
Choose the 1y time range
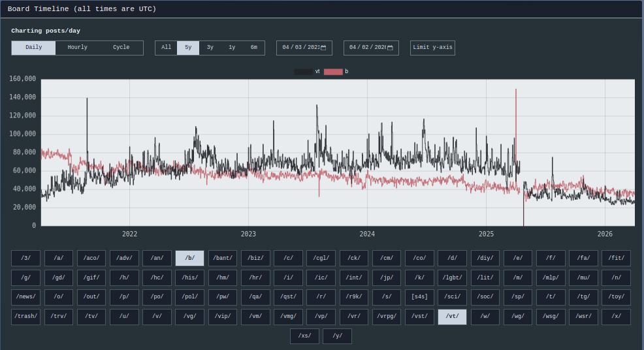pos(232,48)
